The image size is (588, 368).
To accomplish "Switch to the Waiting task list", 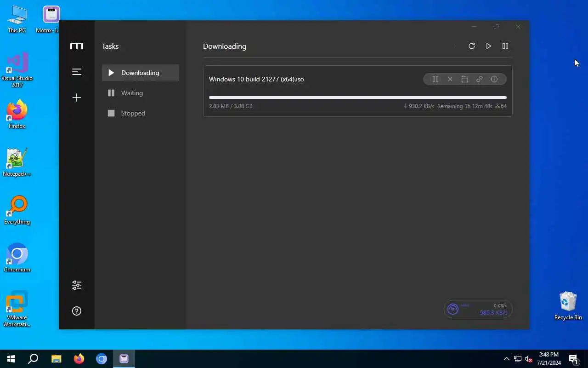I will pyautogui.click(x=141, y=93).
